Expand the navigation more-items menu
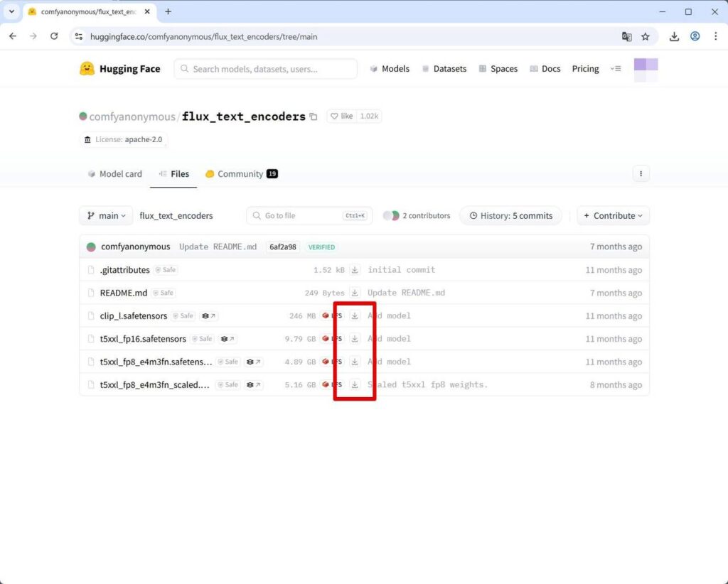Viewport: 728px width, 584px height. coord(616,69)
